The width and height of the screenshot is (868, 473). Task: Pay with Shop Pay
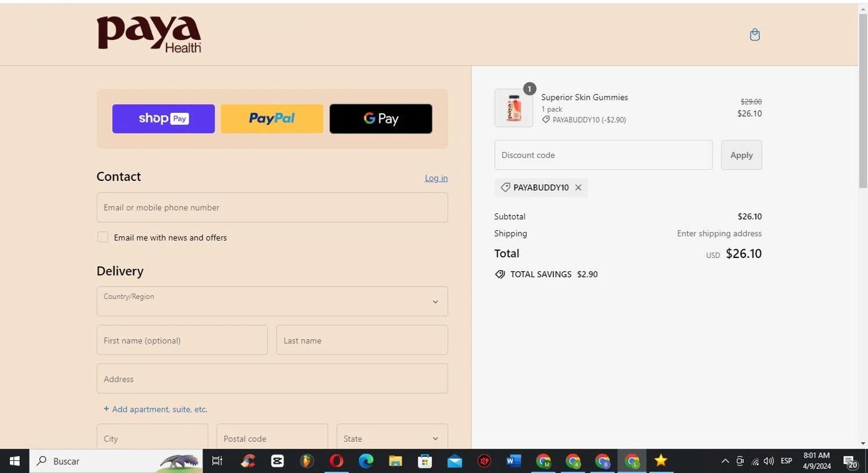(163, 119)
